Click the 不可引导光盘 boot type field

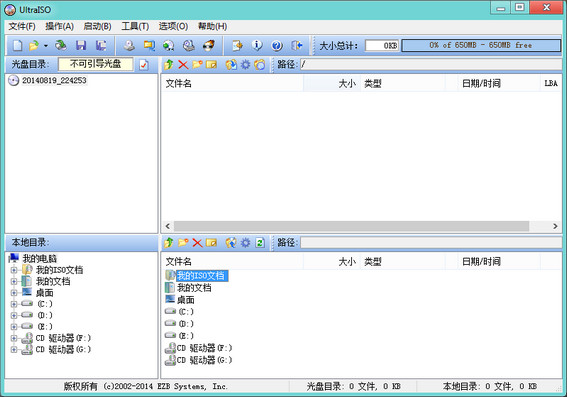pos(95,64)
